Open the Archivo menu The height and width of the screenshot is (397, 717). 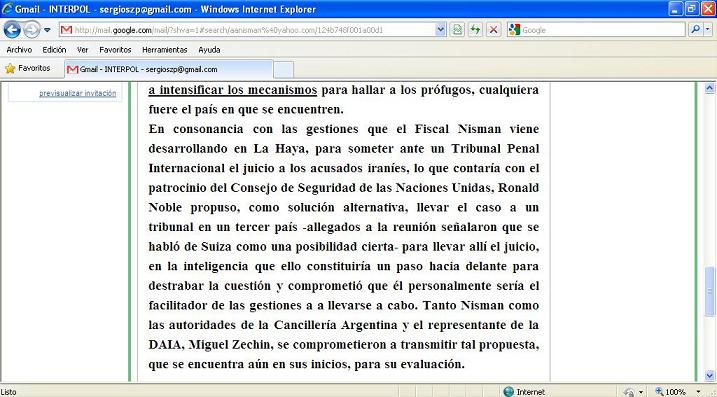click(19, 50)
